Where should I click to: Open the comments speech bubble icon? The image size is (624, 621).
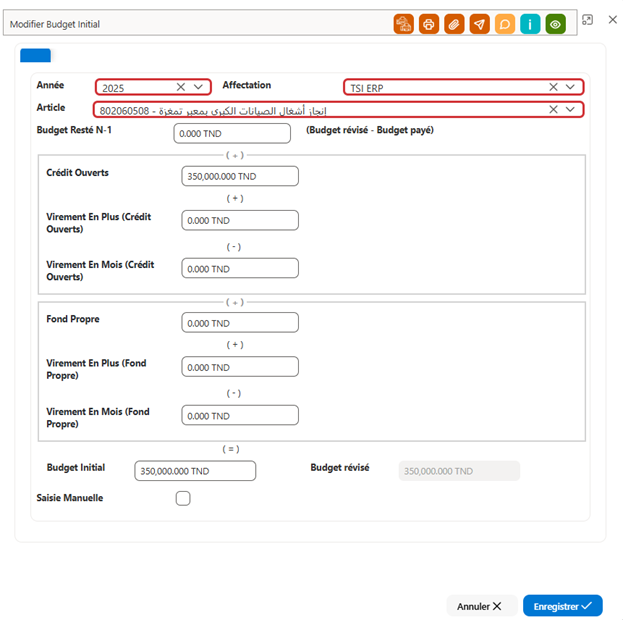[x=505, y=24]
